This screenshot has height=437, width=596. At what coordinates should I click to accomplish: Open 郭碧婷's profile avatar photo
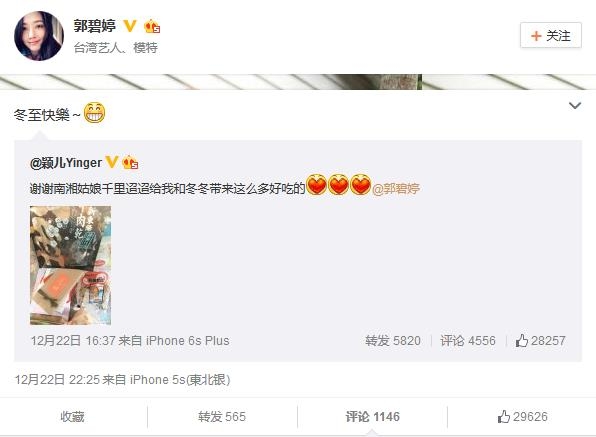[x=39, y=36]
